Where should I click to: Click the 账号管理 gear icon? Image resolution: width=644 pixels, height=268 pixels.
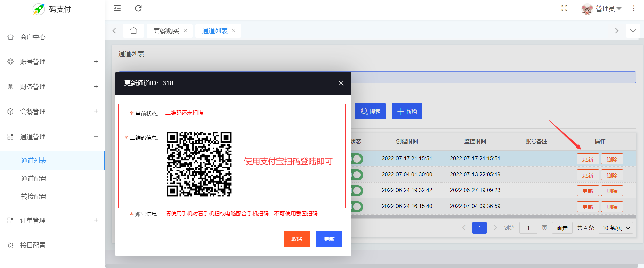11,62
